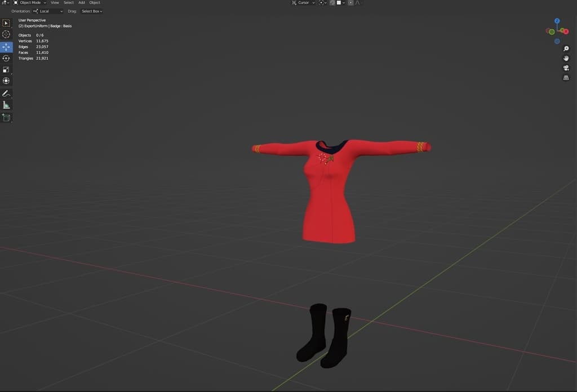Toggle the camera view icon
This screenshot has height=392, width=577.
(566, 68)
